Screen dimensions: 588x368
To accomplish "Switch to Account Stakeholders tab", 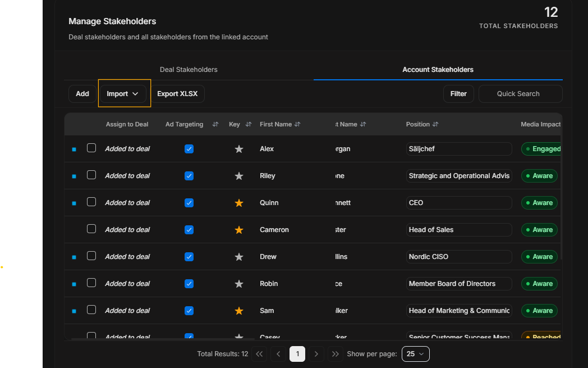I will tap(438, 70).
